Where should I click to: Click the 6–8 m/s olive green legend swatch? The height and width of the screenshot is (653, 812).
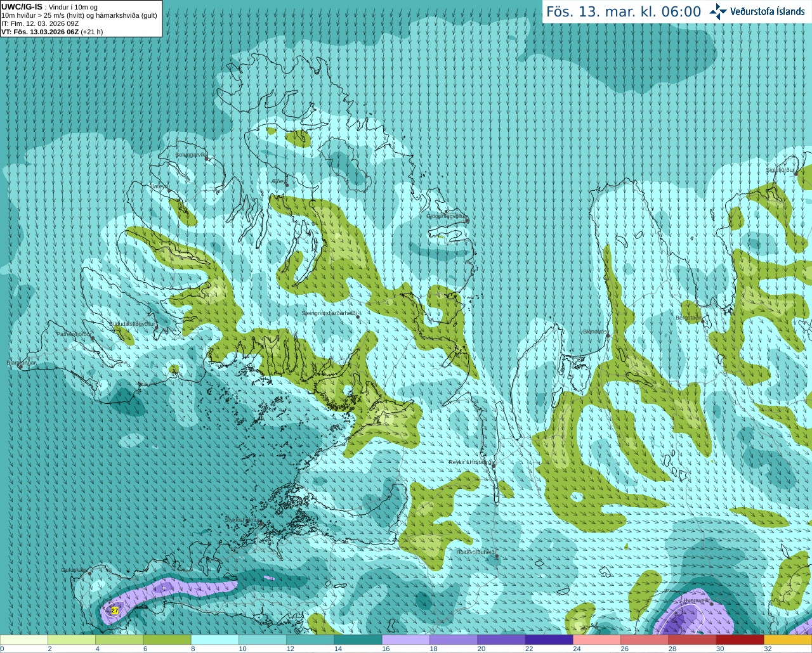click(167, 640)
